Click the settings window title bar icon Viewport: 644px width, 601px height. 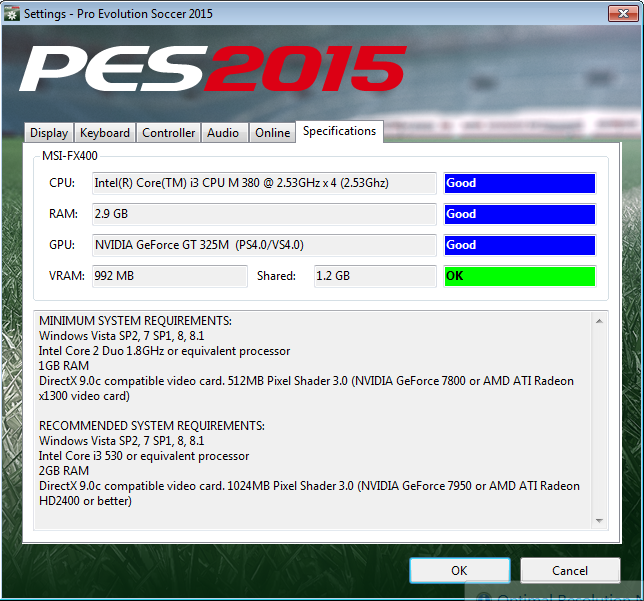click(x=11, y=11)
